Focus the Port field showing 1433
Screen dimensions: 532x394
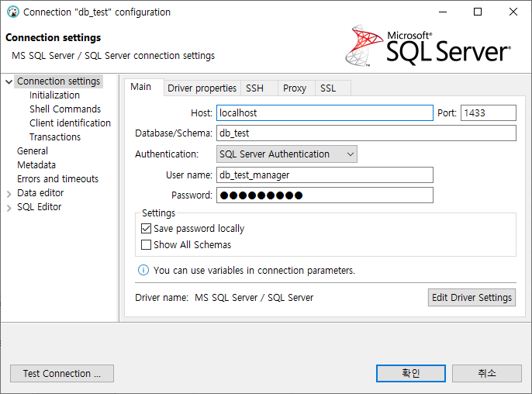pyautogui.click(x=489, y=113)
